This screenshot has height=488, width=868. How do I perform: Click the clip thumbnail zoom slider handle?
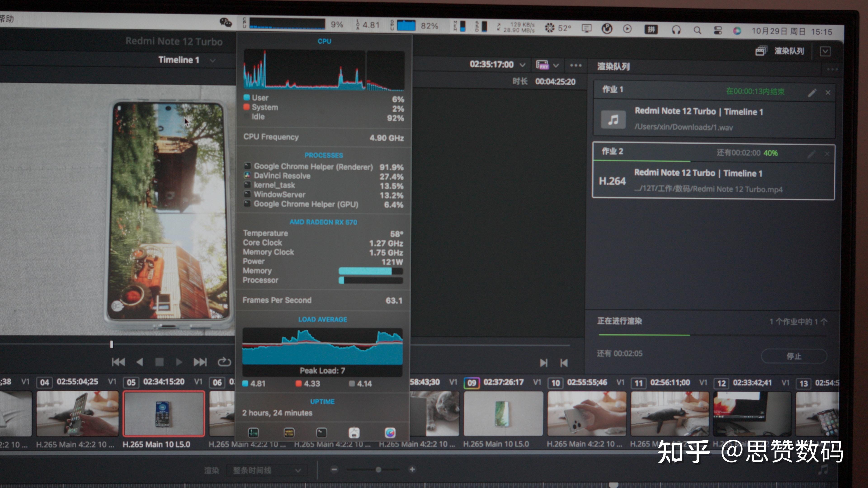378,469
